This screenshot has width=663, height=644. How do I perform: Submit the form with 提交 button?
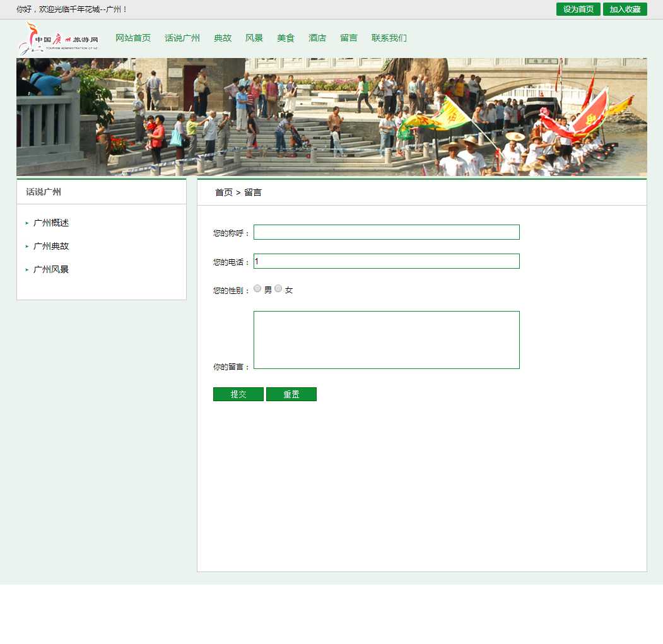pyautogui.click(x=238, y=394)
